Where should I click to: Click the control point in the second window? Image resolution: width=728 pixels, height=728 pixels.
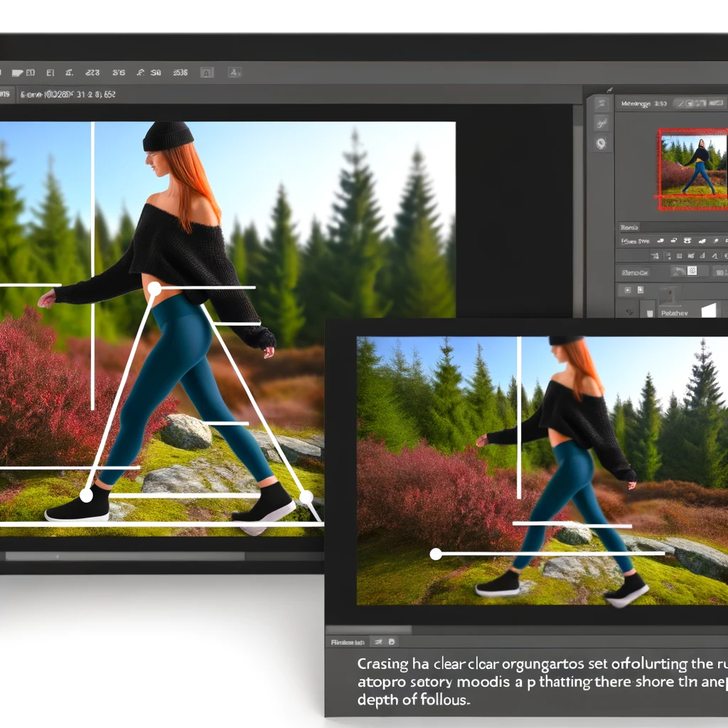pyautogui.click(x=436, y=554)
